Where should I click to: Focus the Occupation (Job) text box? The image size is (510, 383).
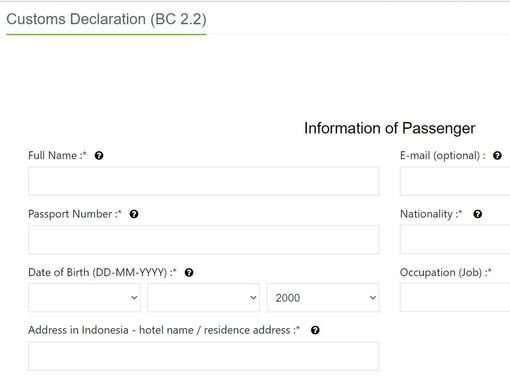[x=455, y=298]
